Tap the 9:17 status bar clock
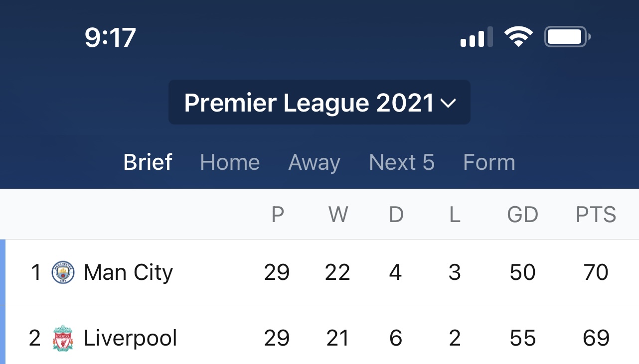Image resolution: width=639 pixels, height=364 pixels. (110, 37)
